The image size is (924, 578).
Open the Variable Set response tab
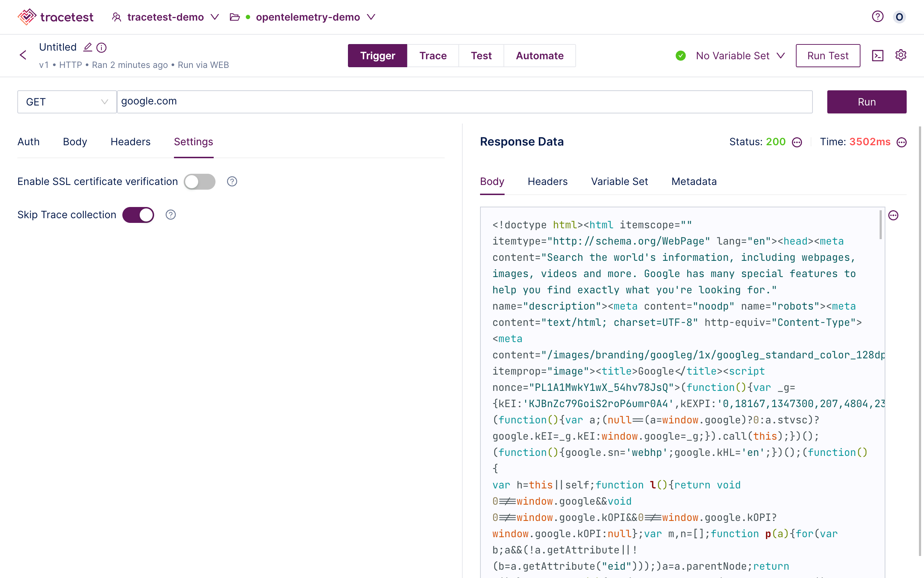click(619, 182)
